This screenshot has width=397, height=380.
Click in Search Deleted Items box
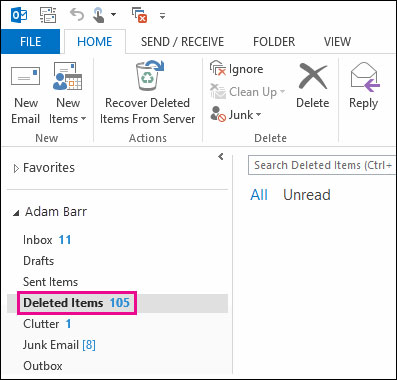(x=322, y=165)
